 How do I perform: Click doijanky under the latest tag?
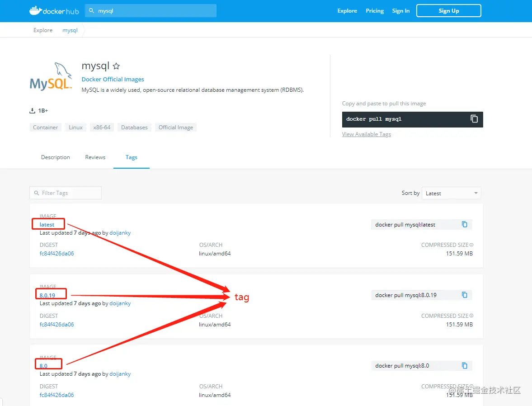click(x=120, y=233)
